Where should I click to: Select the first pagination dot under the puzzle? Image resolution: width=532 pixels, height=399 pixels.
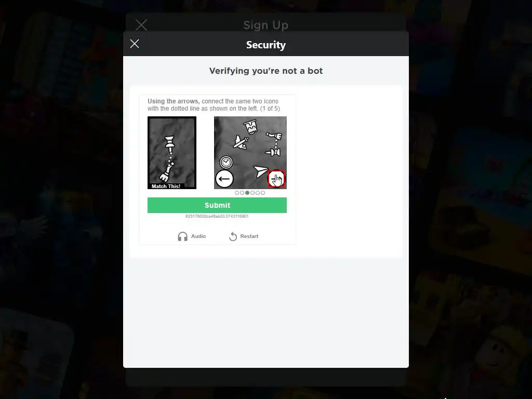(x=237, y=193)
